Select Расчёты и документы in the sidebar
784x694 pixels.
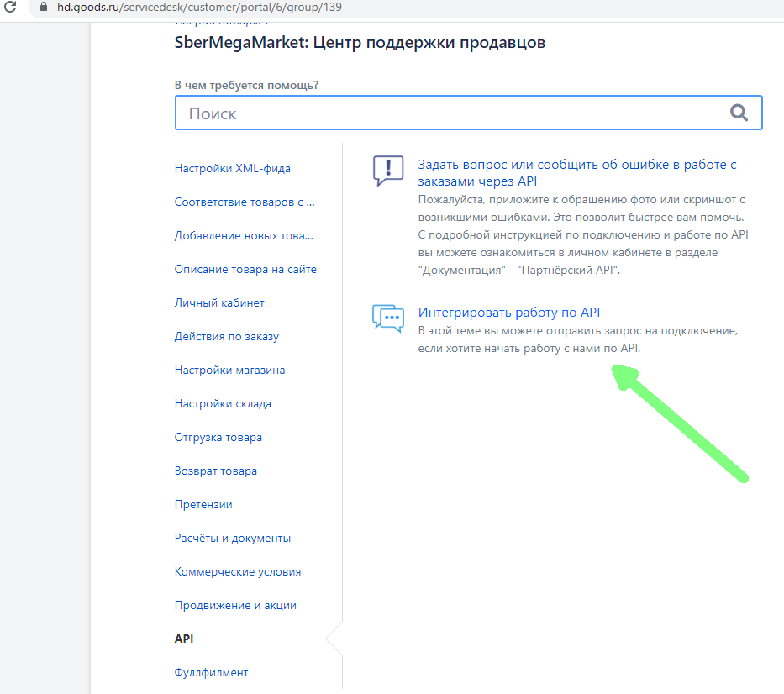(x=232, y=538)
